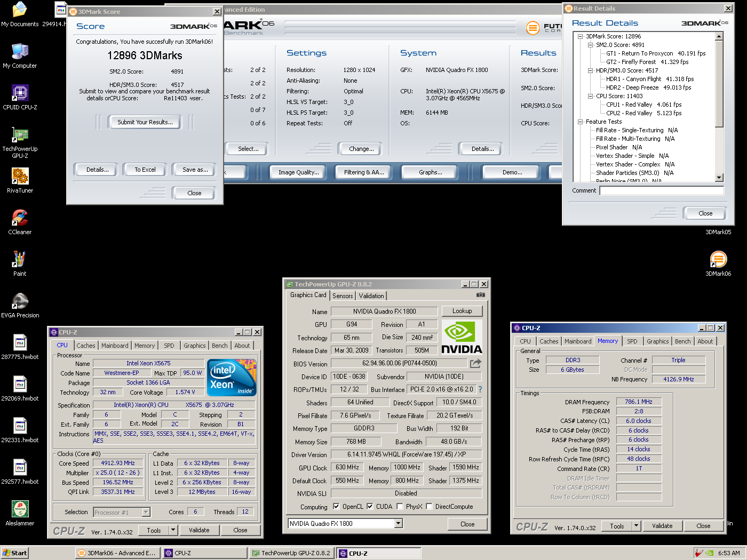The image size is (747, 560).
Task: Open Tools dropdown arrow in CPU tab window
Action: tap(173, 530)
